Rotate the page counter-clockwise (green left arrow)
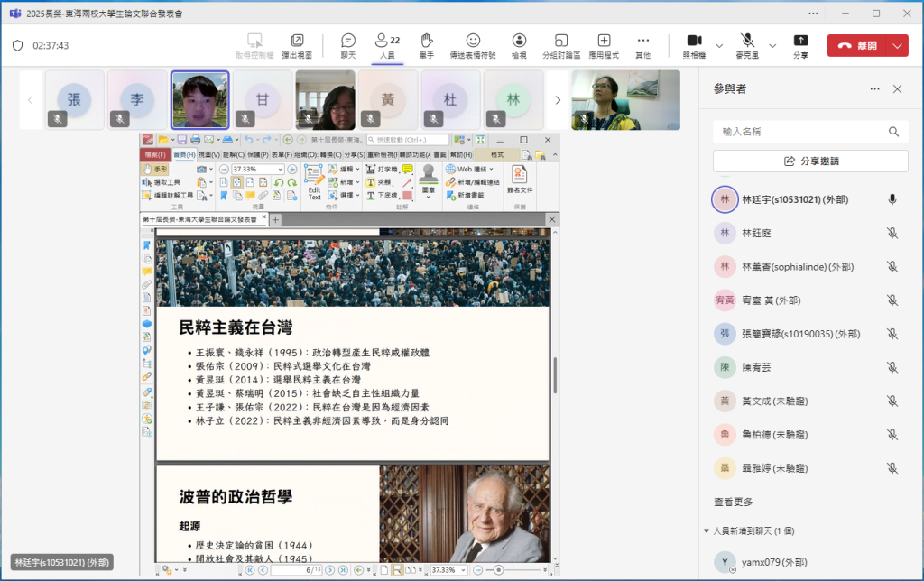Screen dimensions: 924x581 point(279,182)
